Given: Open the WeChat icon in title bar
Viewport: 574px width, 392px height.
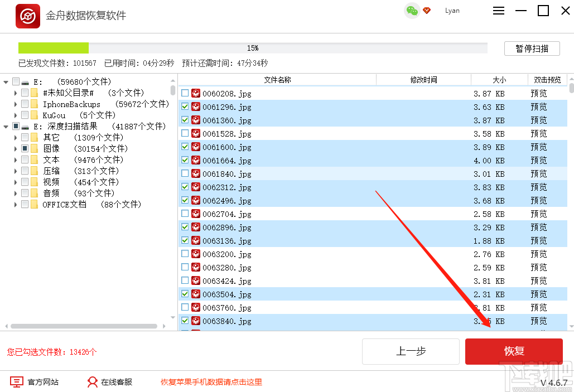Looking at the screenshot, I should [412, 11].
